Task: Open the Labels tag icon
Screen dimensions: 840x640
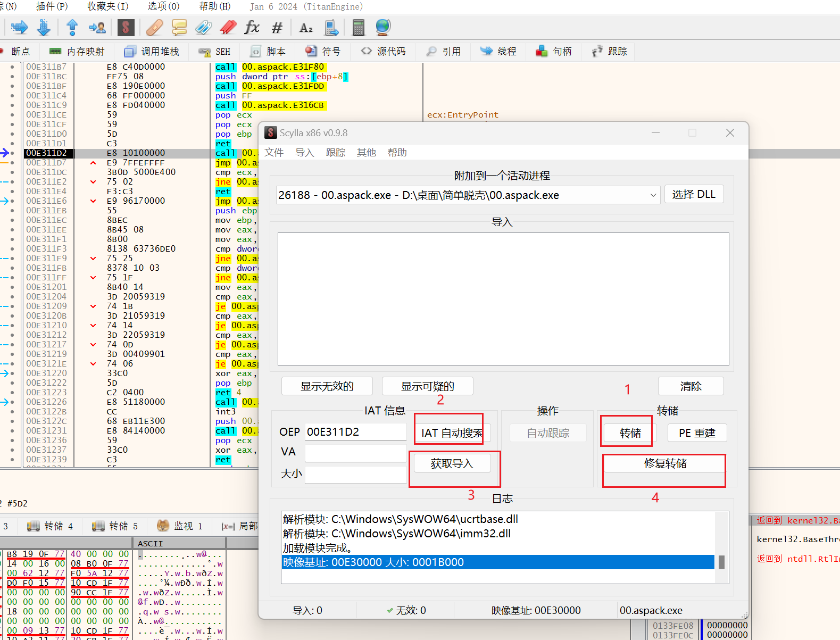Action: coord(204,28)
